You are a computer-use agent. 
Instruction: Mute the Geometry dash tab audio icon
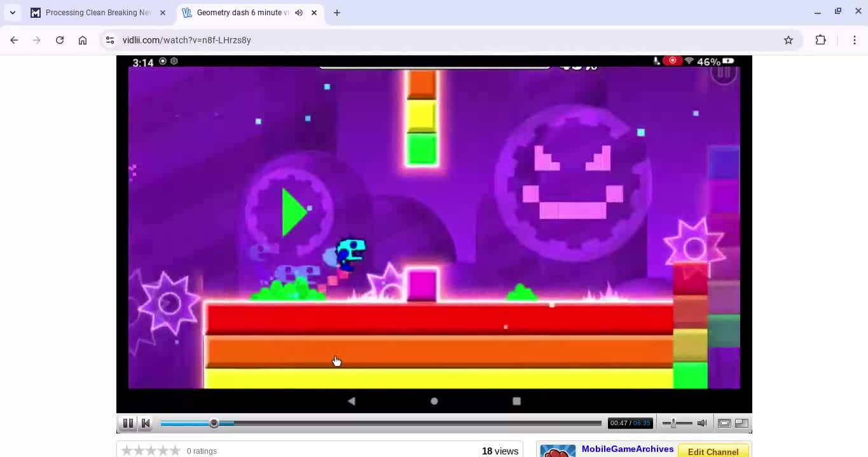[298, 13]
